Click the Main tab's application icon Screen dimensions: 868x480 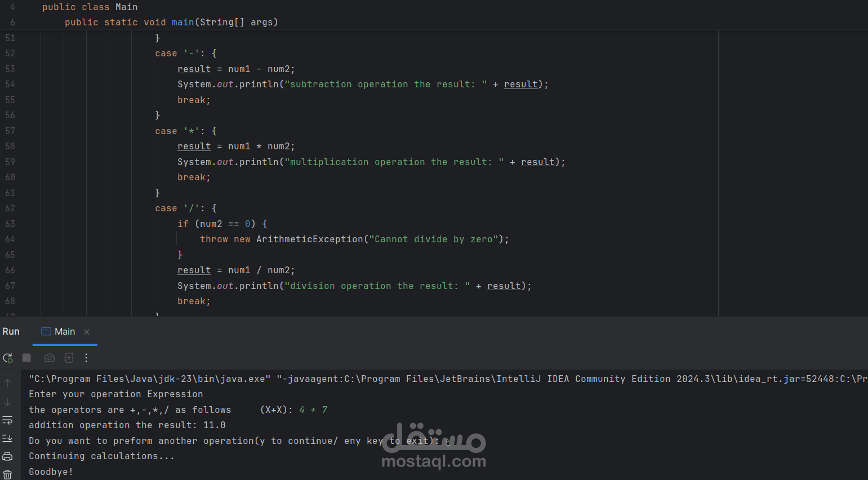(46, 331)
